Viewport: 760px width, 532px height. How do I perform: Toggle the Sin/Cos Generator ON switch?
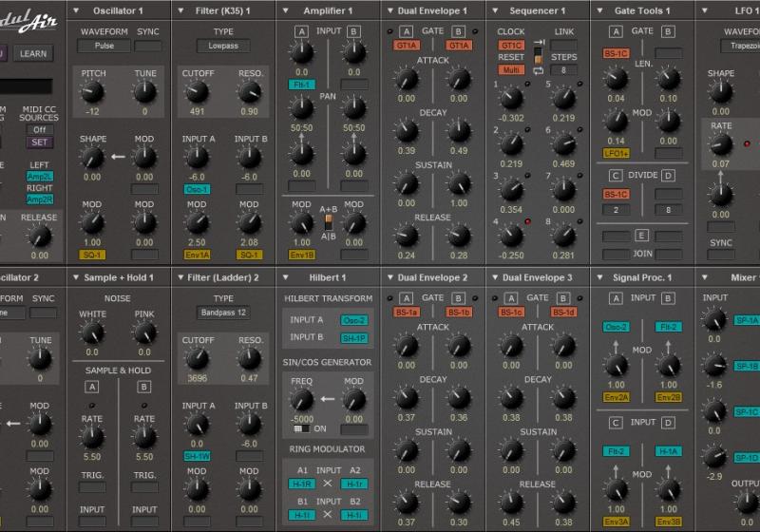(300, 428)
